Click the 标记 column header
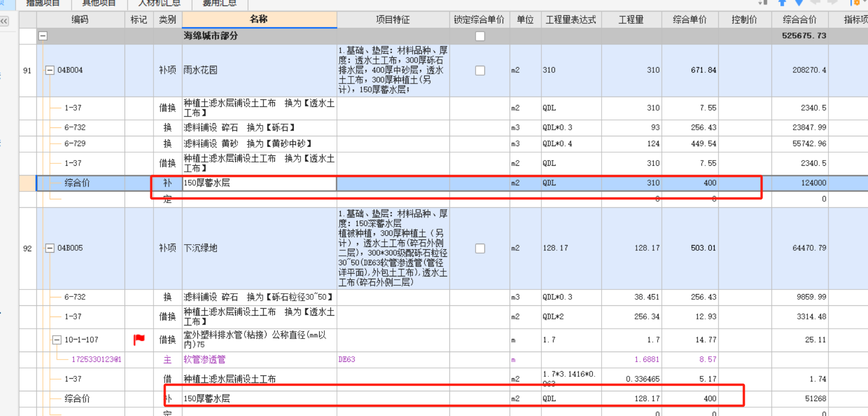 coord(139,20)
